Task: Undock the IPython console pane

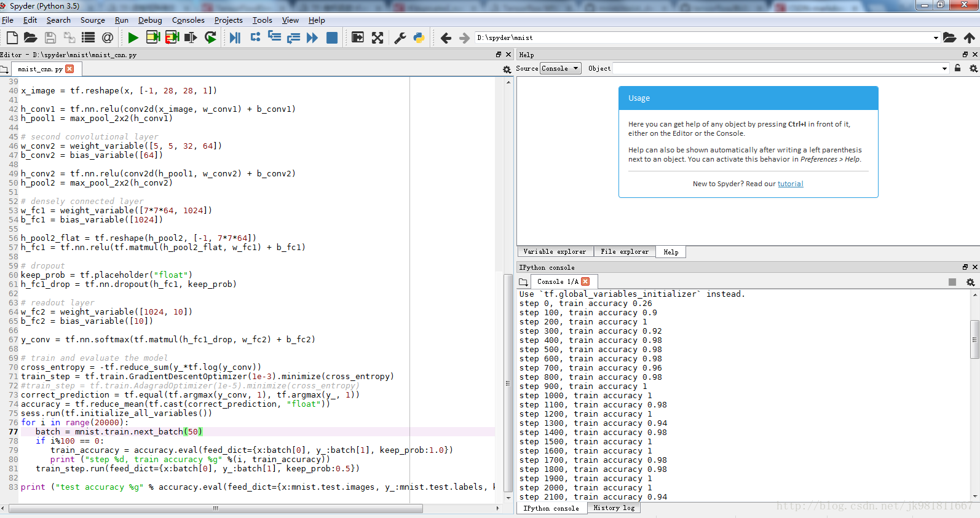Action: click(965, 267)
